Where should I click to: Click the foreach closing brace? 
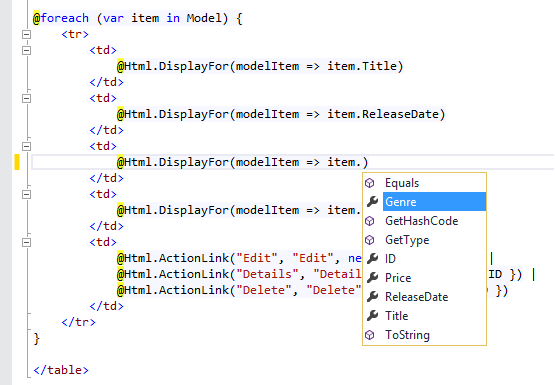pyautogui.click(x=36, y=339)
